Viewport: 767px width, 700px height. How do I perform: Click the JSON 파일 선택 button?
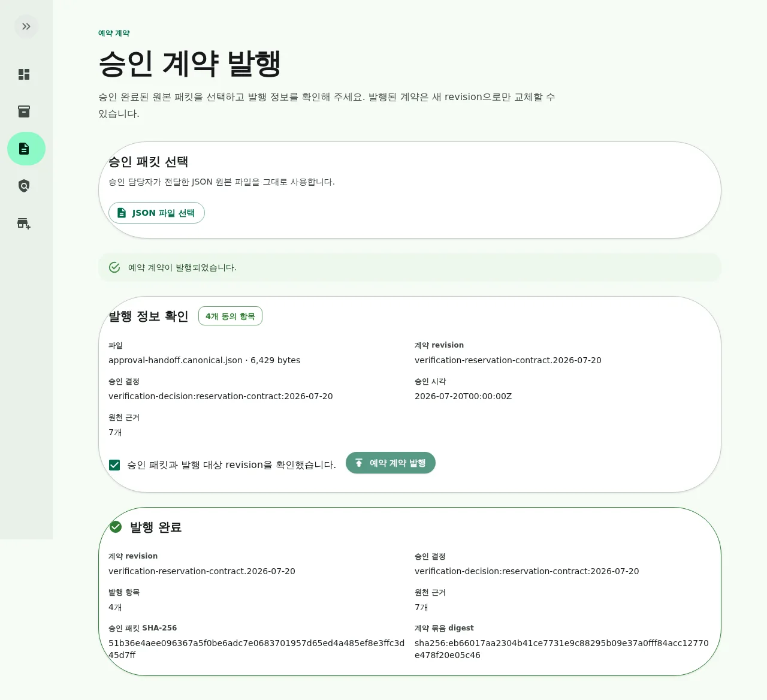[156, 213]
